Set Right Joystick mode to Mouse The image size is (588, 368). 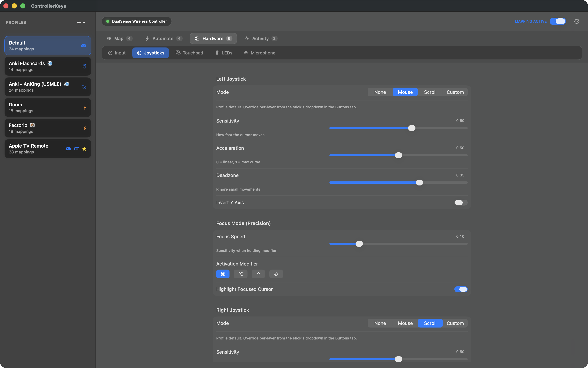[x=405, y=323]
